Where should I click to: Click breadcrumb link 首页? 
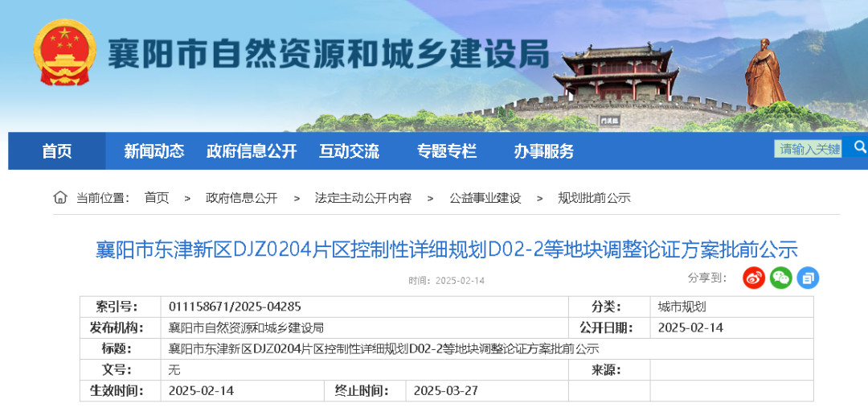click(157, 198)
